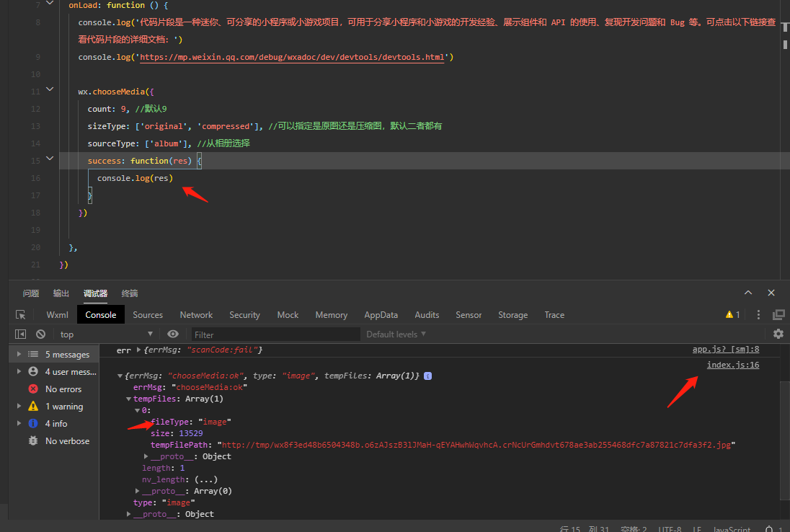Image resolution: width=790 pixels, height=532 pixels.
Task: Click the warning count indicator
Action: coord(732,315)
